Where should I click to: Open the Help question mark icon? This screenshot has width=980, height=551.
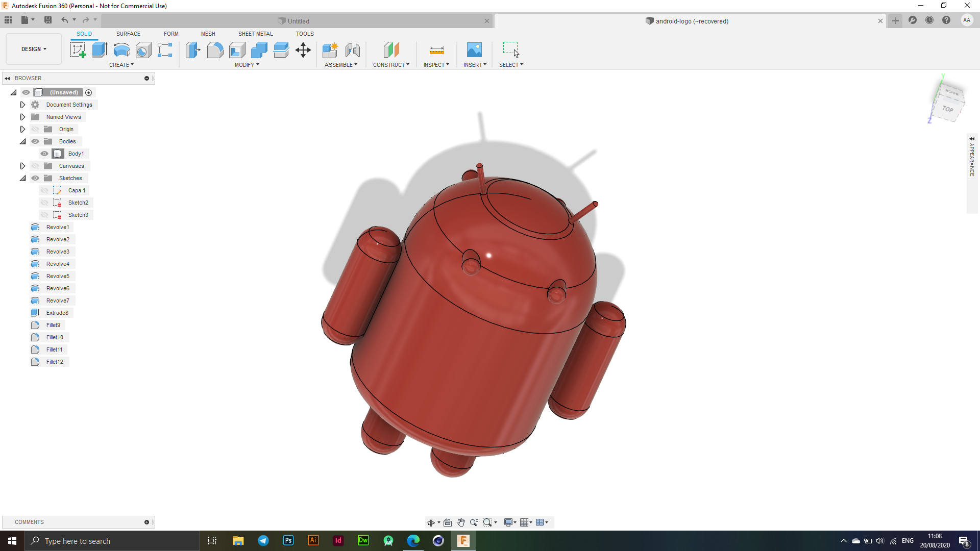pyautogui.click(x=946, y=20)
